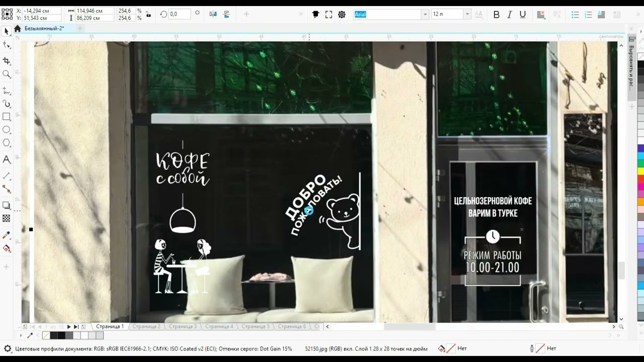
Task: Select the Color Eyedropper tool
Action: coord(7,235)
